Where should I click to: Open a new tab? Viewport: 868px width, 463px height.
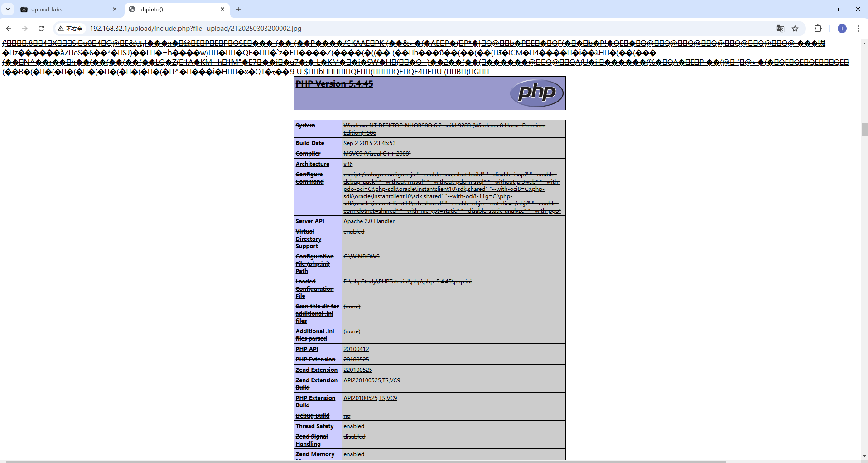(239, 9)
